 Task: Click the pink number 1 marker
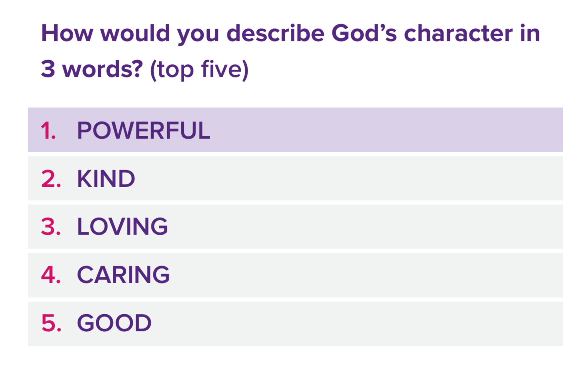pyautogui.click(x=48, y=130)
